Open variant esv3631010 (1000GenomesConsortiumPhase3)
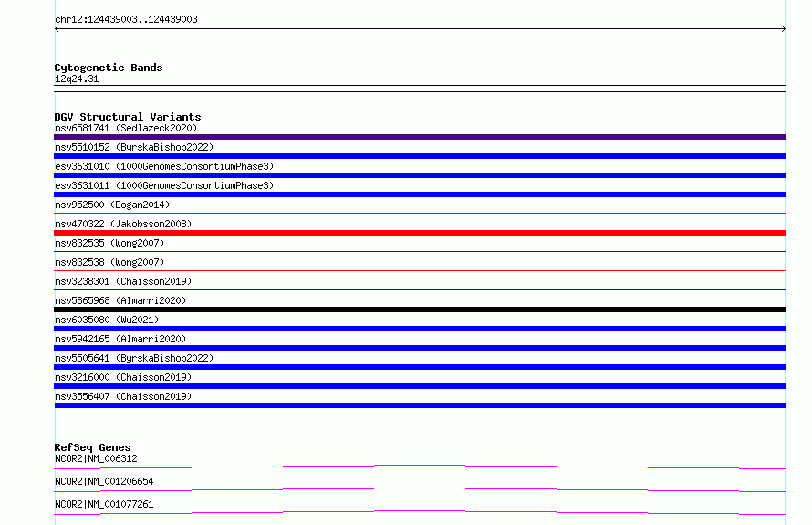The image size is (812, 525). click(164, 166)
